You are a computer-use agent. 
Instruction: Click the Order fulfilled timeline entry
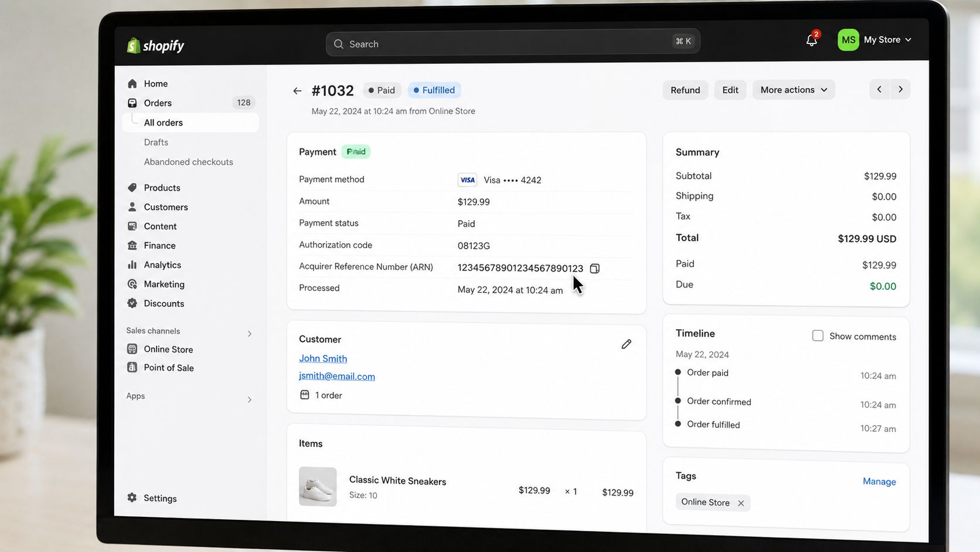(713, 424)
